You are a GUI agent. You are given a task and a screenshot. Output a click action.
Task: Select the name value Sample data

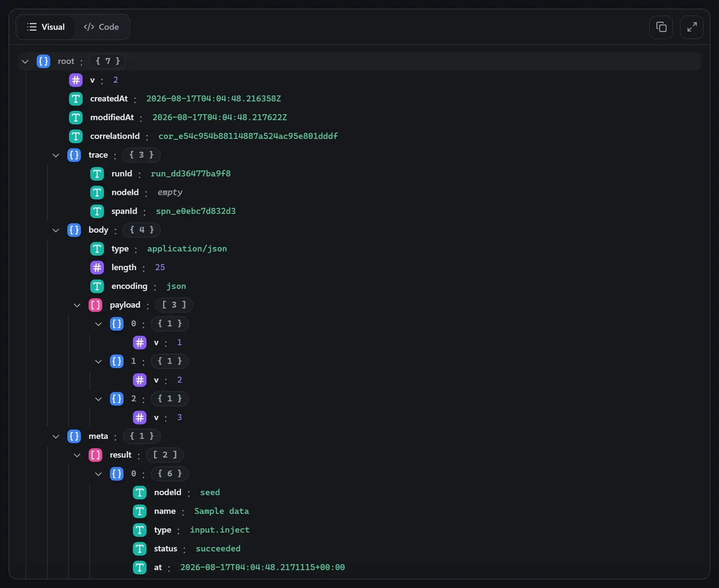coord(222,511)
